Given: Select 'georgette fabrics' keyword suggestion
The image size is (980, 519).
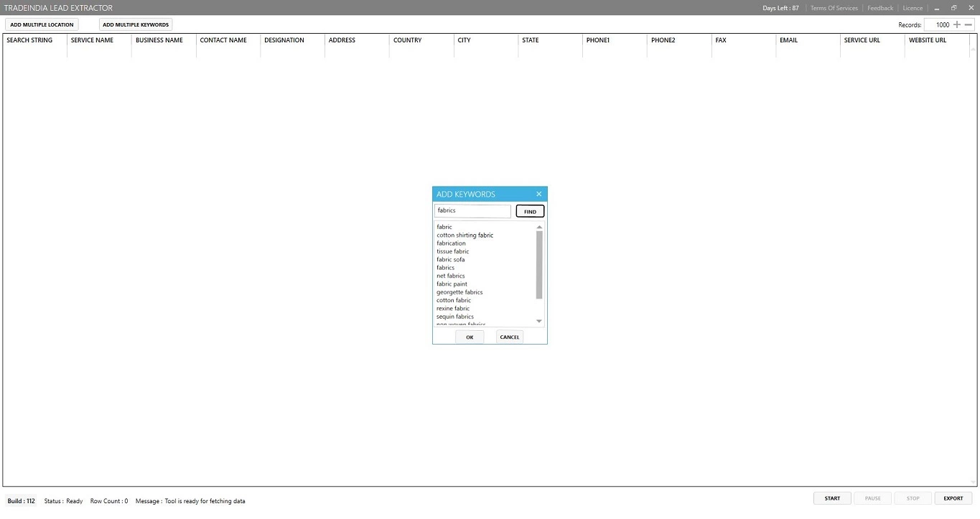Looking at the screenshot, I should (x=459, y=292).
